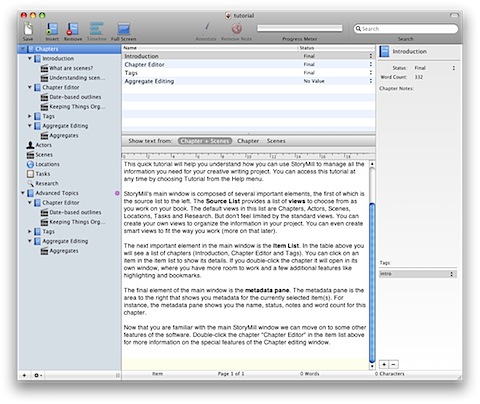Click the scrollbar down arrow
Viewport: 480px width, 404px height.
coord(372,366)
